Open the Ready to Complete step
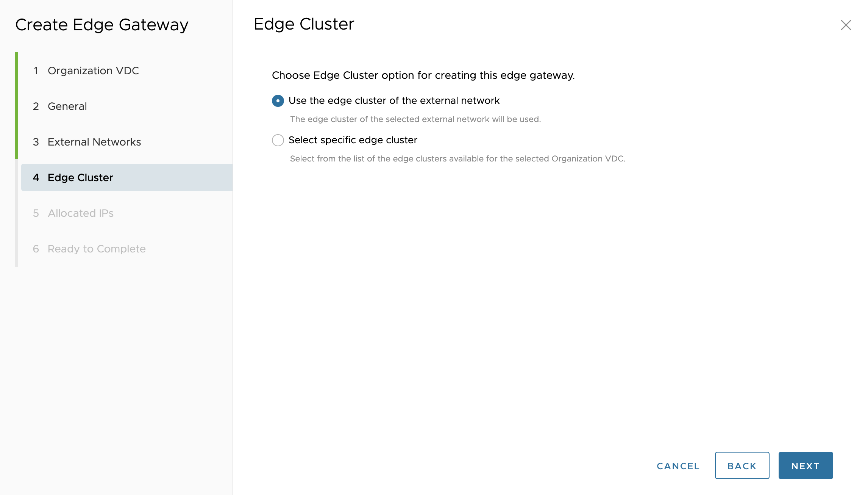 (x=96, y=249)
